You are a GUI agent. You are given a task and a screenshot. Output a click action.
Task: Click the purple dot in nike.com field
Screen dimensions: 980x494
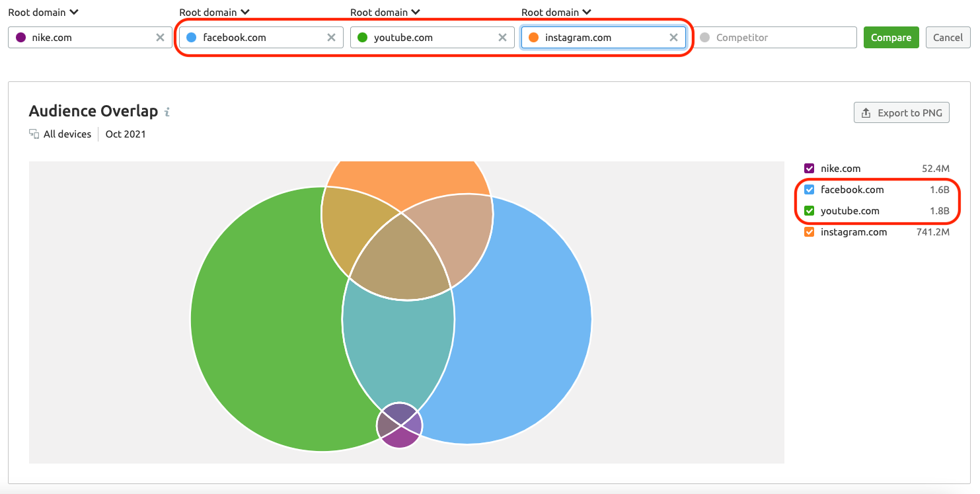pyautogui.click(x=20, y=38)
